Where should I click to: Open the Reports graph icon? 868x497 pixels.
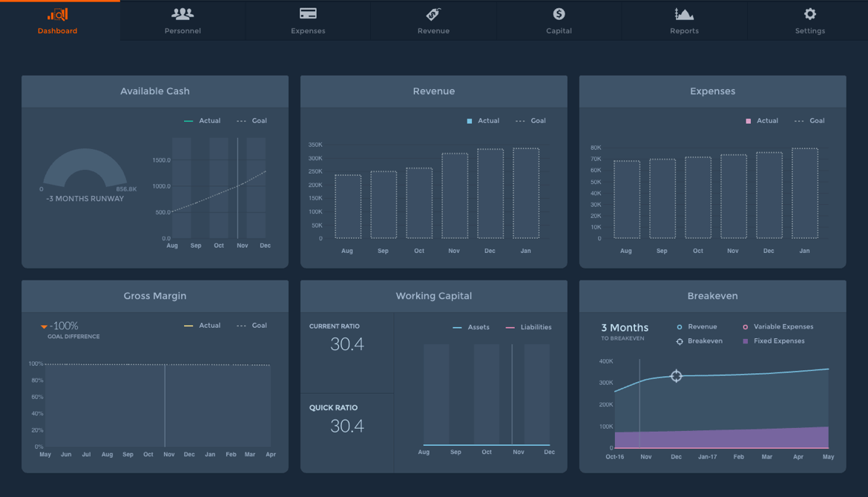(x=684, y=14)
